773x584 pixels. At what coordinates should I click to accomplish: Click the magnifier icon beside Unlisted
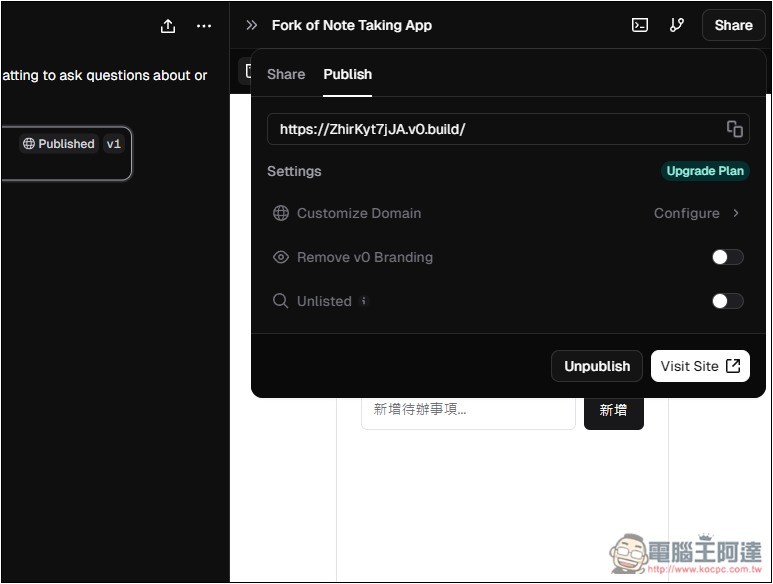click(x=281, y=301)
